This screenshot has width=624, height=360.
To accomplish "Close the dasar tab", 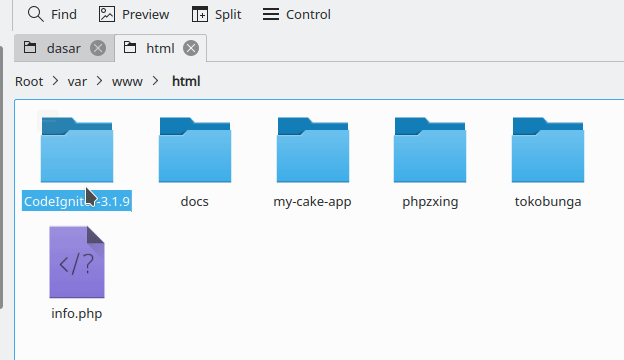I will [98, 49].
